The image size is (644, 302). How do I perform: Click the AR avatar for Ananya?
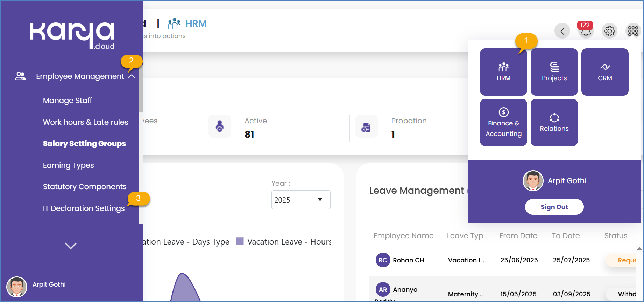coord(383,290)
